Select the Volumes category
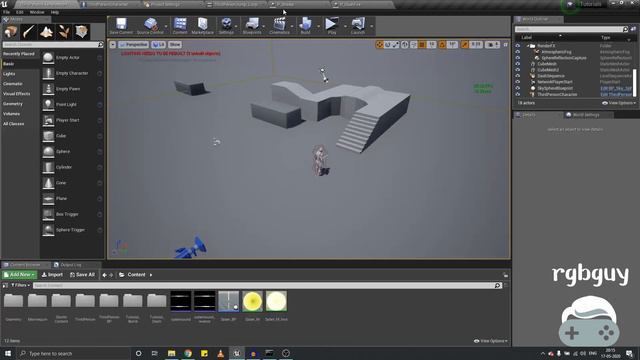The height and width of the screenshot is (360, 640). (x=11, y=114)
